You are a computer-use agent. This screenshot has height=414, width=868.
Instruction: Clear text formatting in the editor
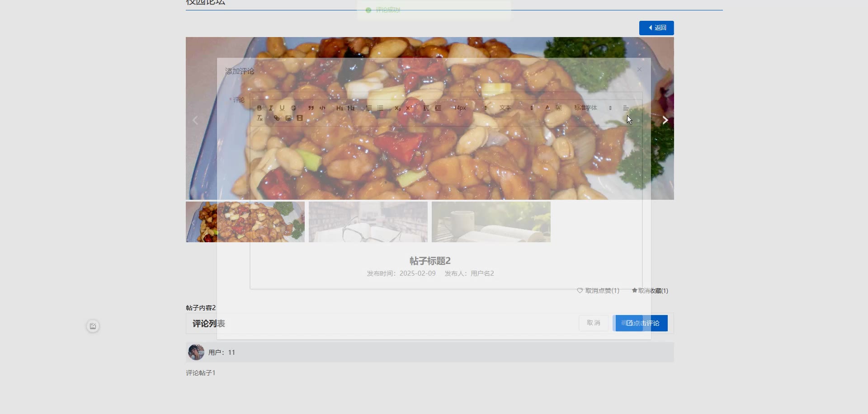[x=259, y=118]
